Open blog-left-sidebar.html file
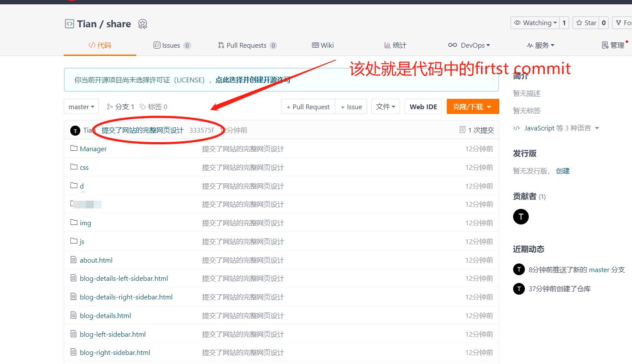This screenshot has width=632, height=364. [x=113, y=334]
